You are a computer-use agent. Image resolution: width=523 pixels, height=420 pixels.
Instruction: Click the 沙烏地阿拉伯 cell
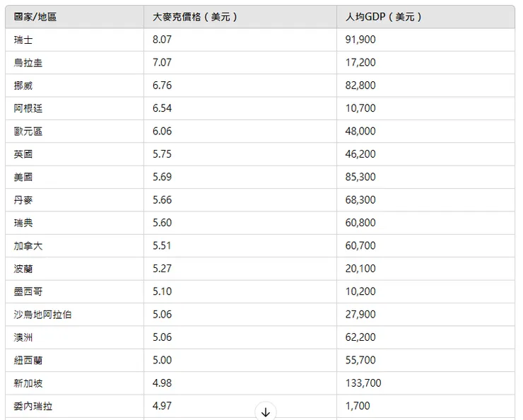(42, 315)
